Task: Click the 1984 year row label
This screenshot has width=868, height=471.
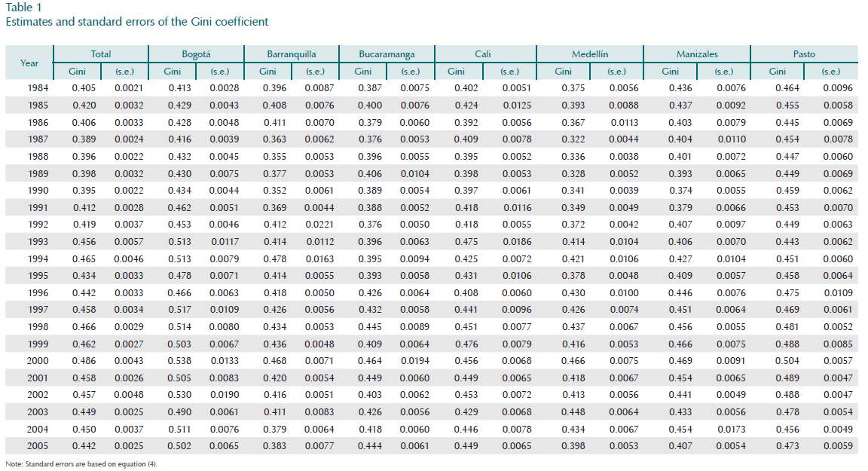Action: pos(38,88)
